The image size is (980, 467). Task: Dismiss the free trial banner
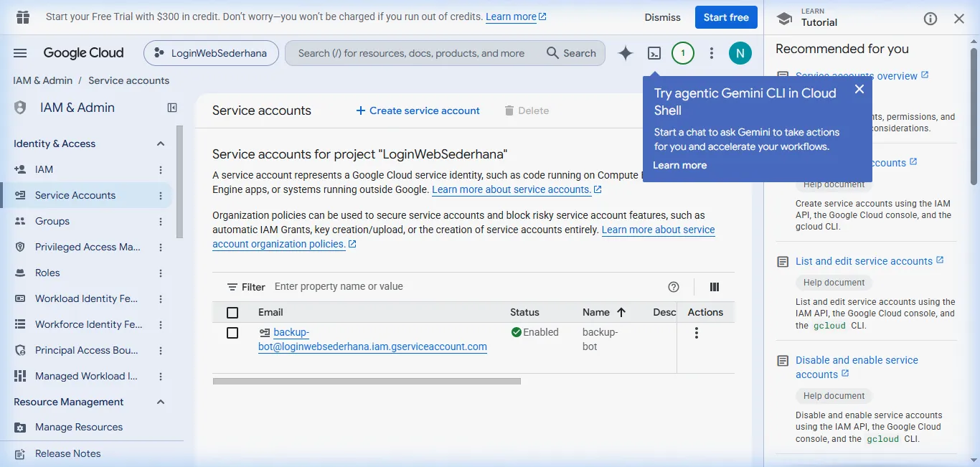[x=662, y=17]
